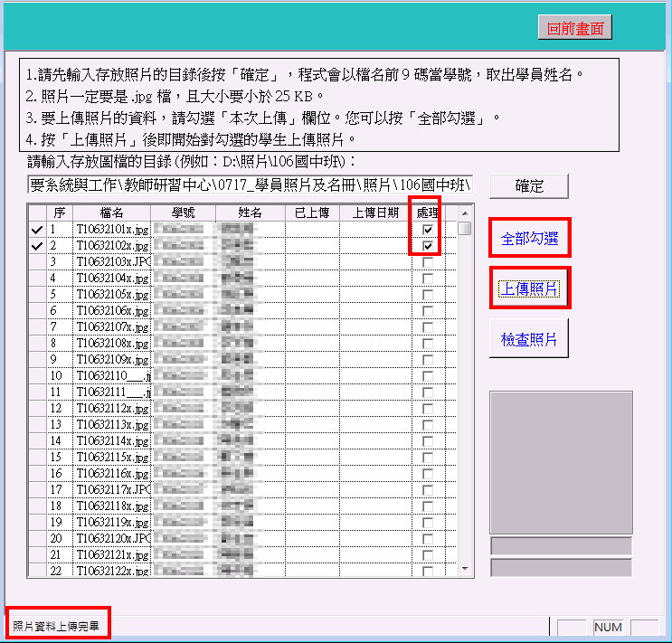This screenshot has width=672, height=643.
Task: Enable the 處理 checkbox for T10632103x.JPG
Action: 427,262
